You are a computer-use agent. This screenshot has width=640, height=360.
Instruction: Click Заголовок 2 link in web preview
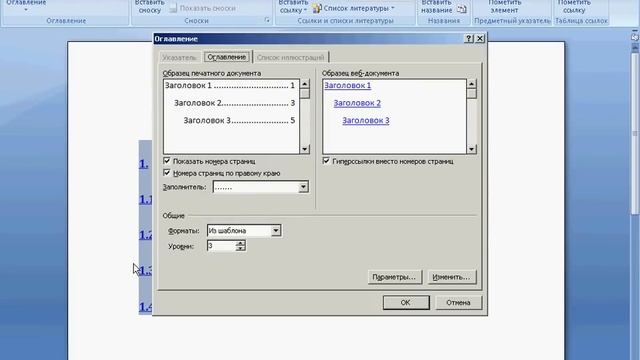click(x=357, y=103)
